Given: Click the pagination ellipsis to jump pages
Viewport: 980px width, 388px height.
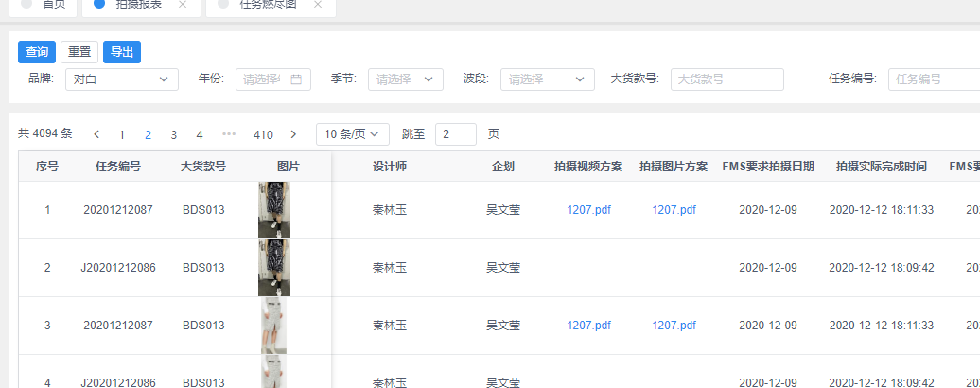Looking at the screenshot, I should [x=229, y=134].
